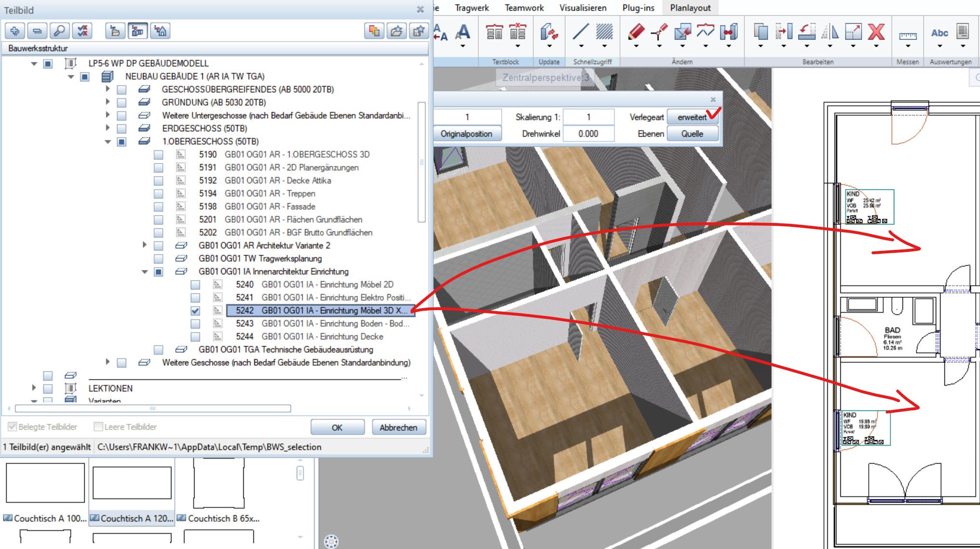The image size is (980, 549).
Task: Check the 5240 Einrichtung Möbel 2D checkbox
Action: tap(195, 285)
